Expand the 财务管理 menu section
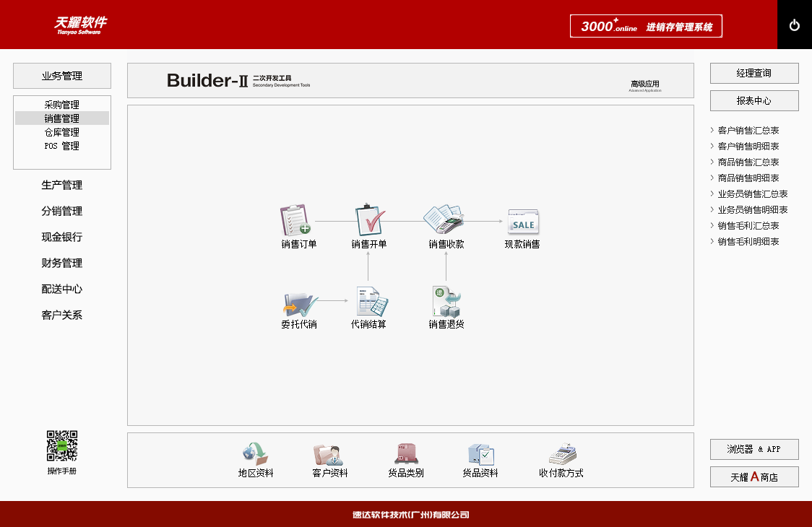This screenshot has height=527, width=812. tap(62, 263)
